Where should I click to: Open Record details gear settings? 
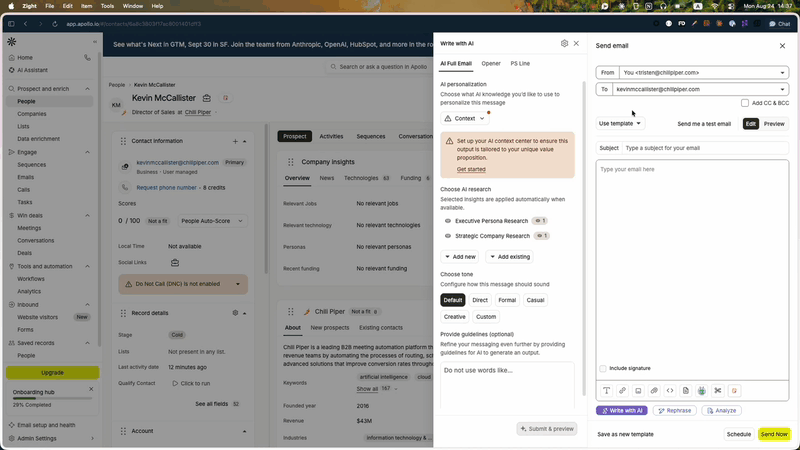tap(235, 313)
